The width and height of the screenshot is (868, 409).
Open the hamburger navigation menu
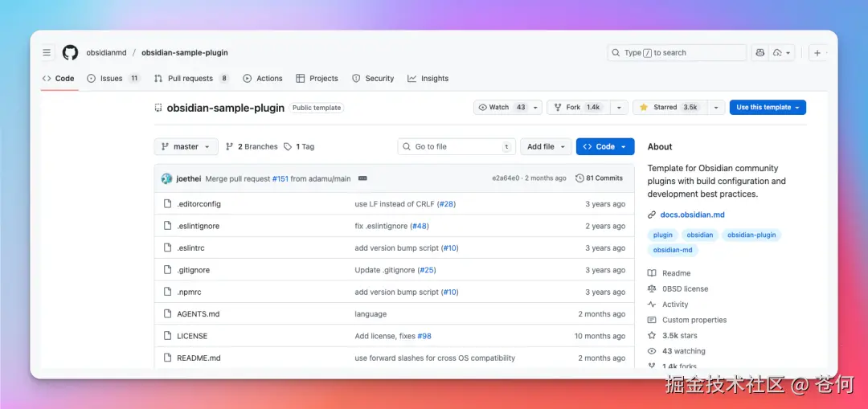(47, 52)
